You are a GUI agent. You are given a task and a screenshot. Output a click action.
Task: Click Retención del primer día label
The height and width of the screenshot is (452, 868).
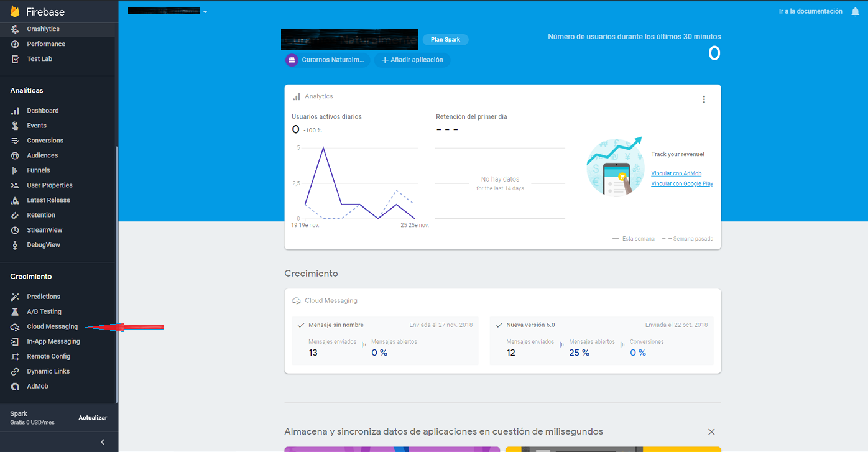(x=471, y=116)
